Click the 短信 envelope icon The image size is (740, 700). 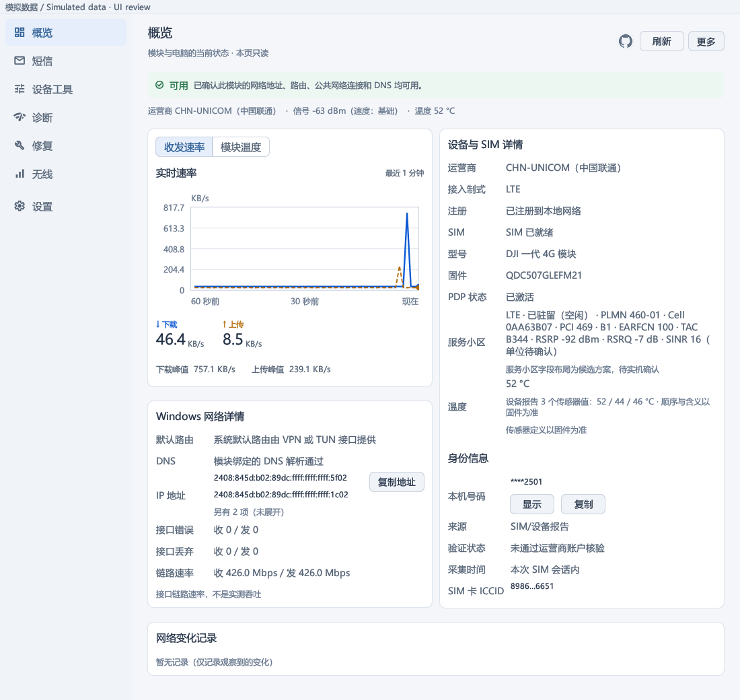(x=20, y=61)
